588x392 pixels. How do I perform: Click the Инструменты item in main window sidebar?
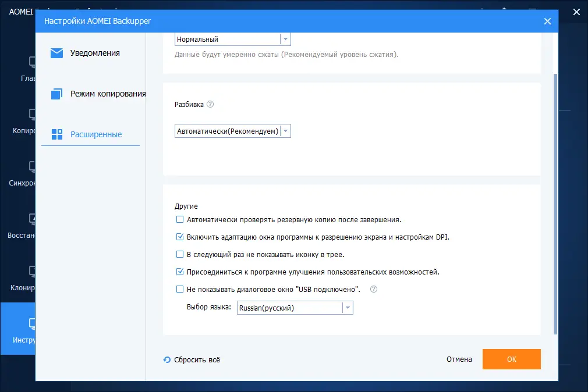click(18, 329)
